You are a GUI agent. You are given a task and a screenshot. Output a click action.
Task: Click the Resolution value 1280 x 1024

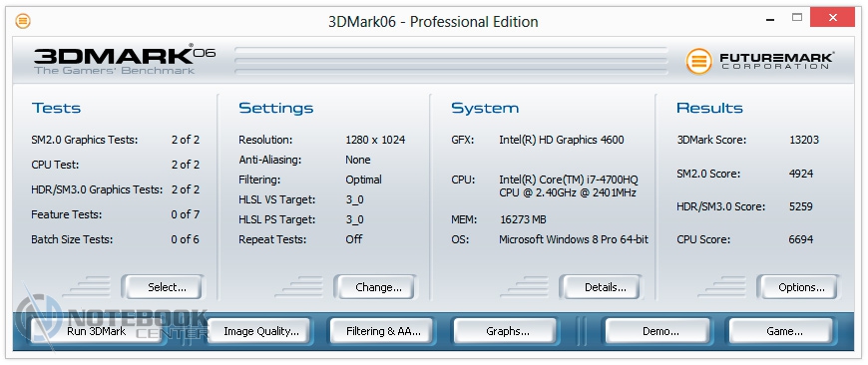pos(375,140)
